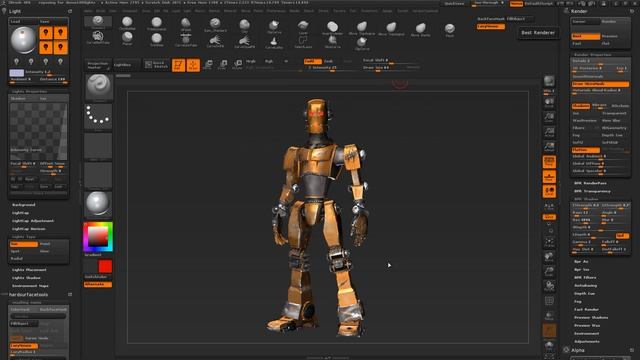Expand the Background section in Light palette
640x360 pixels.
(24, 204)
